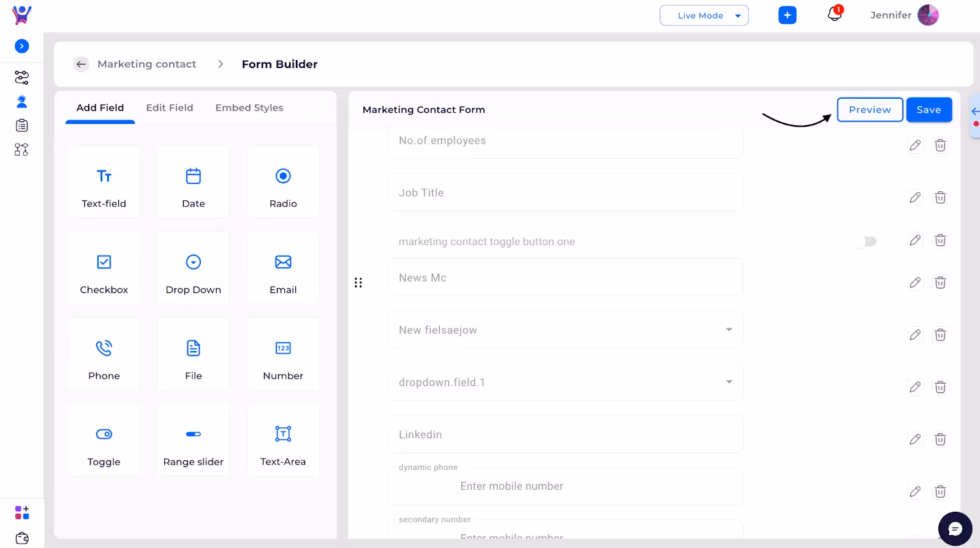Screen dimensions: 980x548
Task: Switch to the Edit Field tab
Action: (170, 108)
